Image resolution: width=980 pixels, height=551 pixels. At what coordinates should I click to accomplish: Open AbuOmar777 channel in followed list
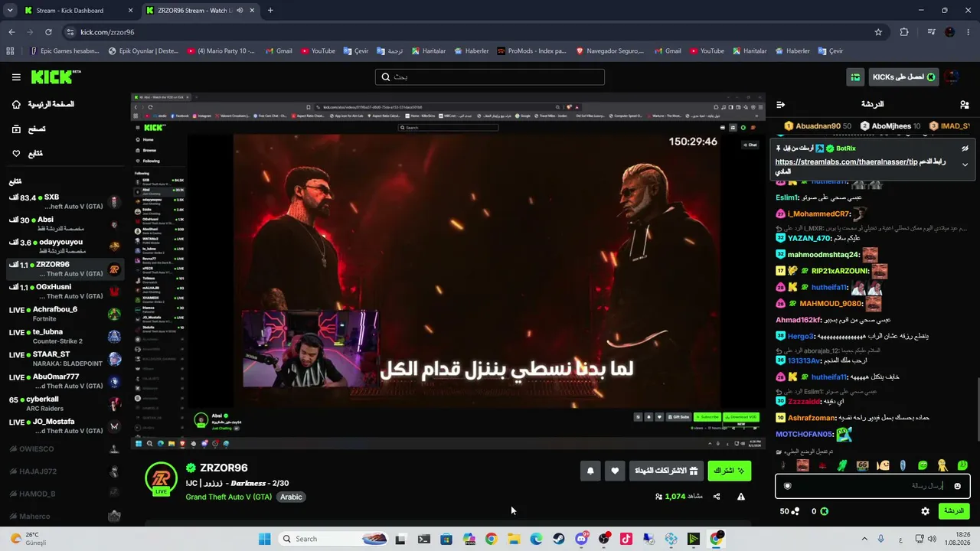(65, 381)
